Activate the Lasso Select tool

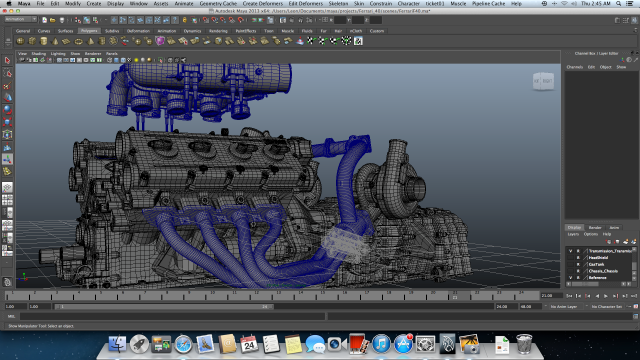tap(7, 73)
